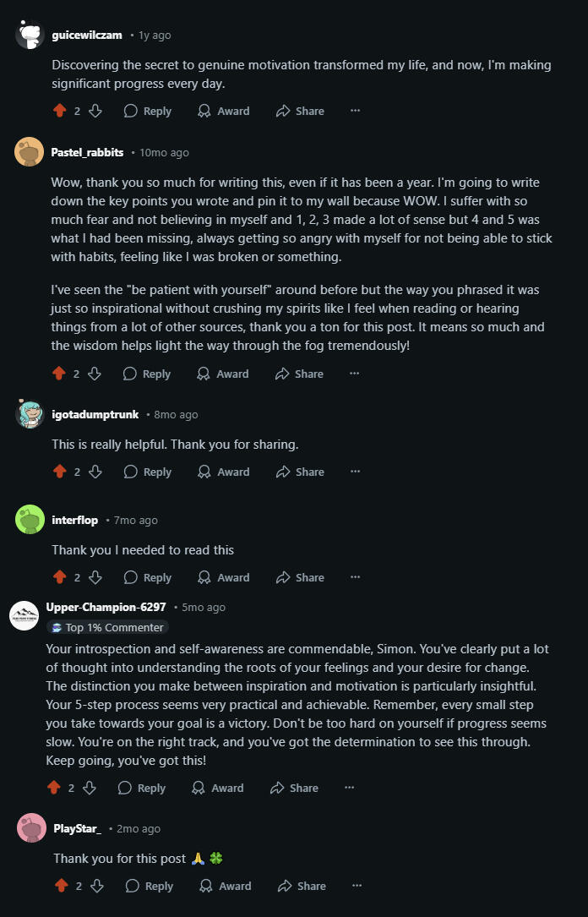Click the Top 1% Commenter badge

(106, 627)
